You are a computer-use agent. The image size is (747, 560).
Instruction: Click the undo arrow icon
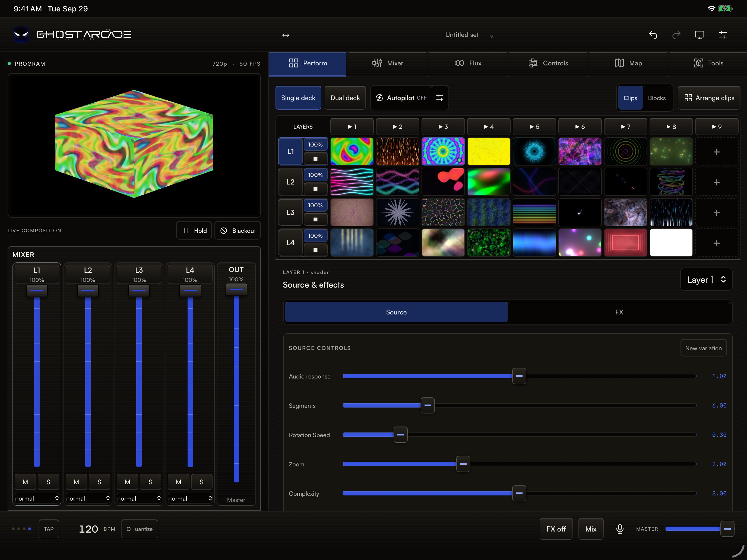click(x=653, y=35)
